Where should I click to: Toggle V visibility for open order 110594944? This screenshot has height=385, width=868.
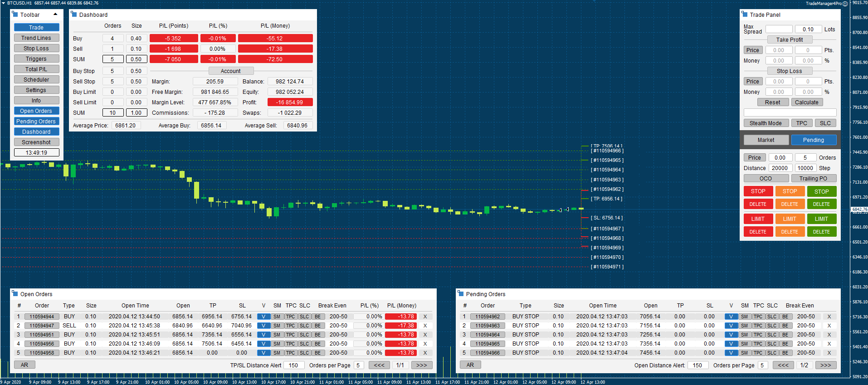pyautogui.click(x=263, y=317)
